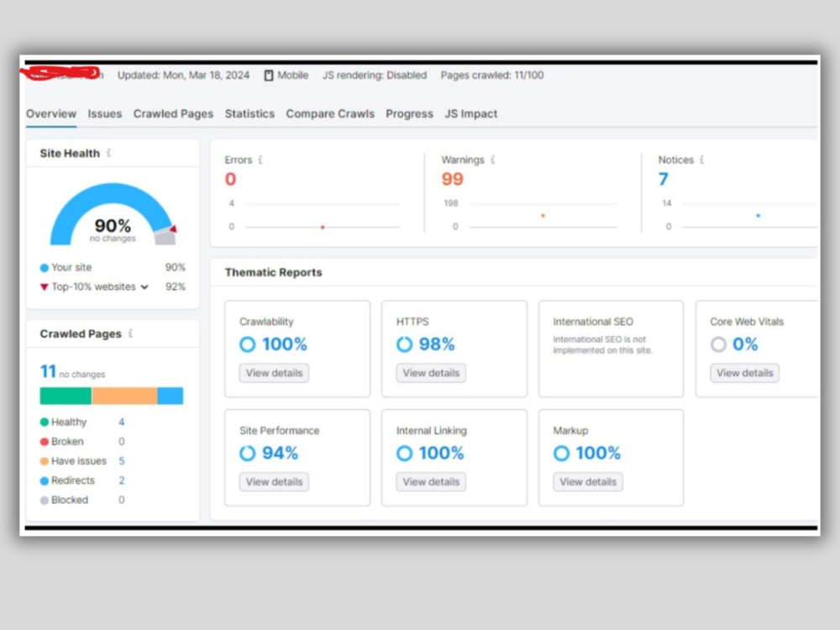Screen dimensions: 840x630
Task: Click the Errors count 0
Action: point(230,179)
